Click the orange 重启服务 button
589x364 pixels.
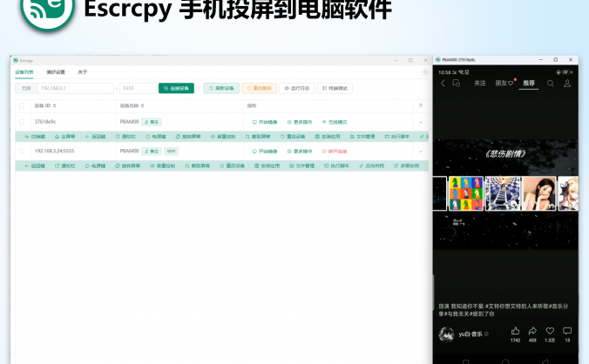tap(259, 88)
